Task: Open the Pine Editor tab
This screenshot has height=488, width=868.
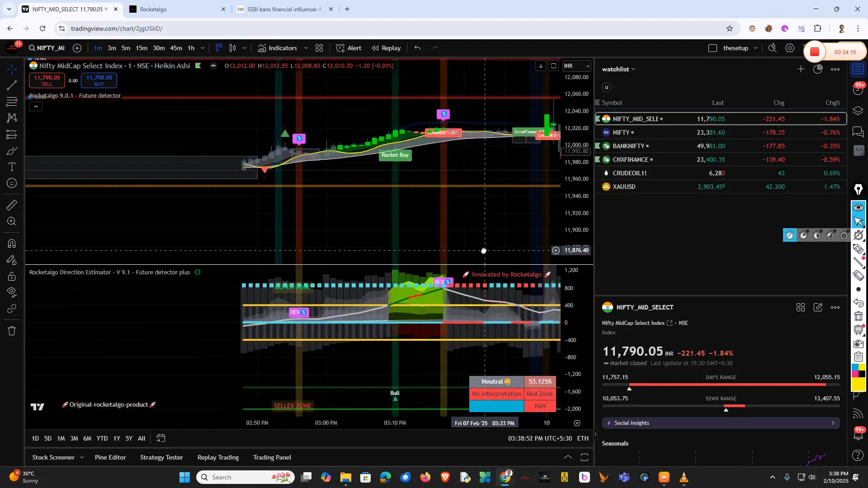Action: tap(110, 457)
